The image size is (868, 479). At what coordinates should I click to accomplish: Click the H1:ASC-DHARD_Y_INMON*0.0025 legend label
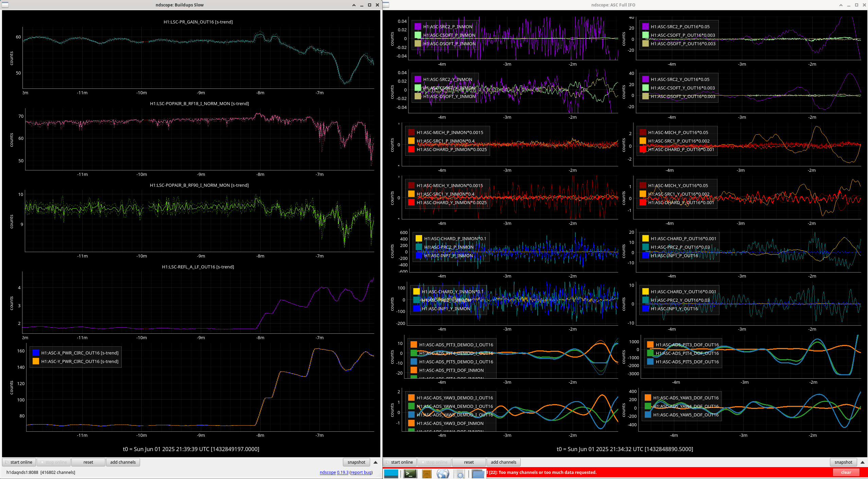coord(452,202)
